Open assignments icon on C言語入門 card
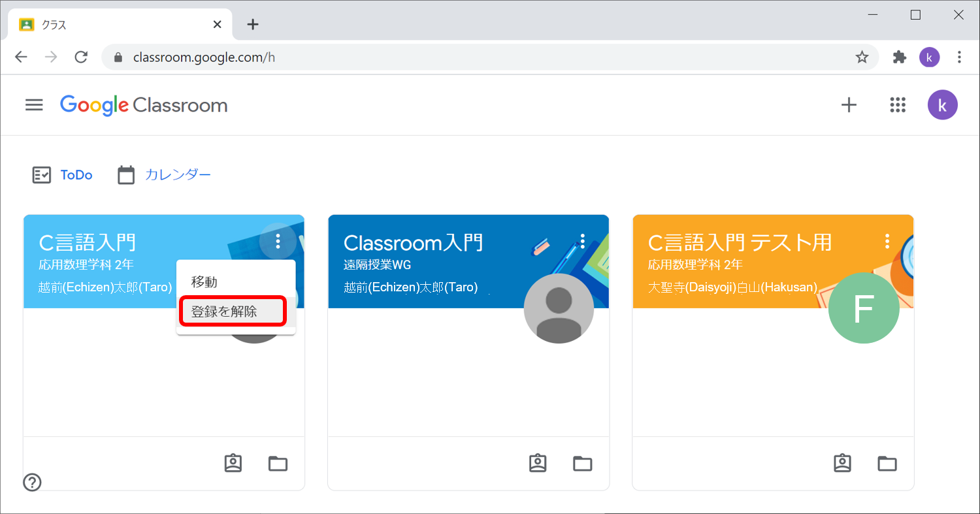This screenshot has height=514, width=980. pyautogui.click(x=233, y=463)
